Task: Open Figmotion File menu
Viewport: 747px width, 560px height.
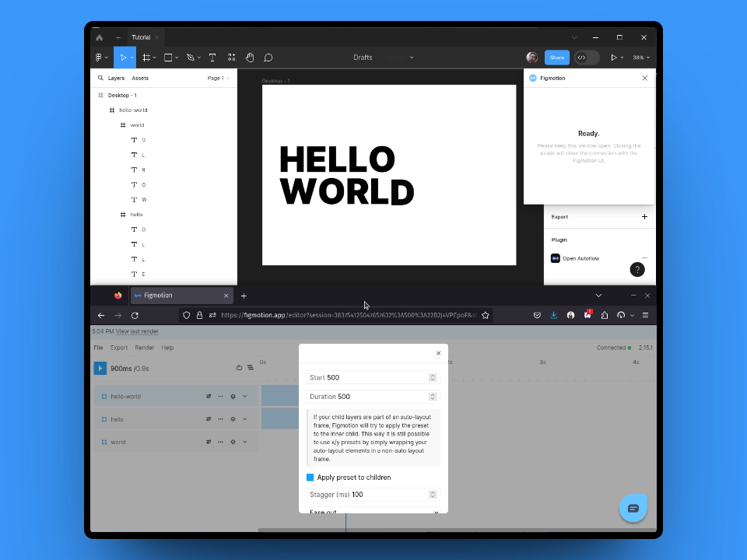Action: coord(98,348)
